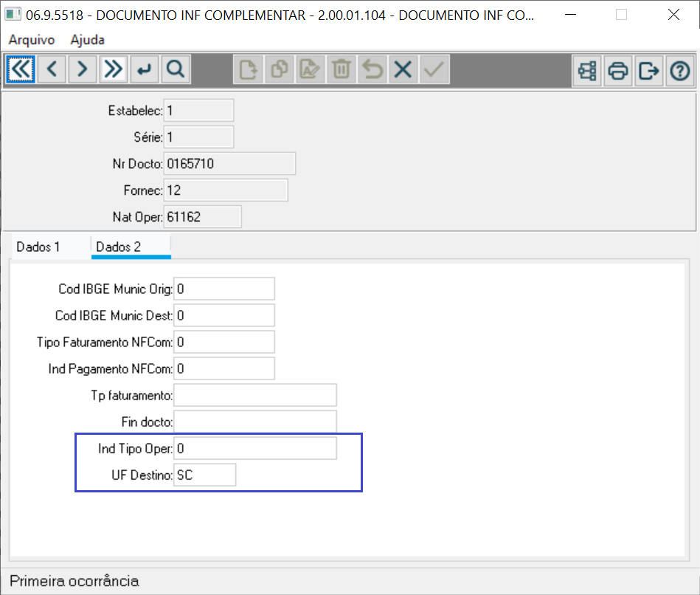Switch to the Dados 1 tab
This screenshot has height=595, width=700.
38,247
